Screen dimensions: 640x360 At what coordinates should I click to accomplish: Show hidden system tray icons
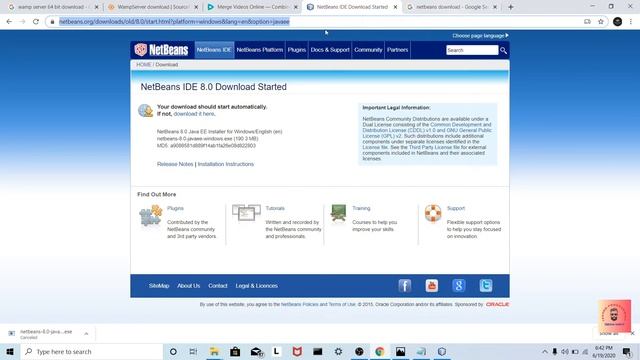click(x=544, y=351)
